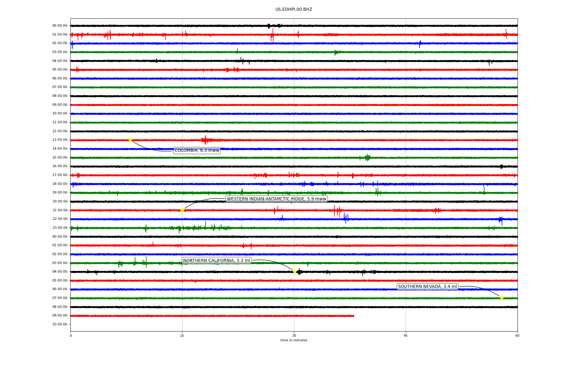Click the x-axis tick label 45

pos(406,335)
